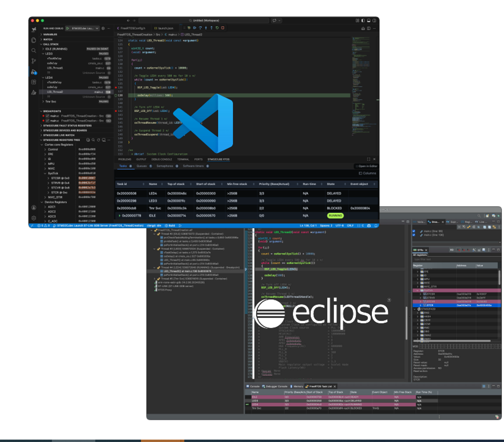The width and height of the screenshot is (504, 442).
Task: Click notification bell in VS Code status bar
Action: (x=376, y=226)
